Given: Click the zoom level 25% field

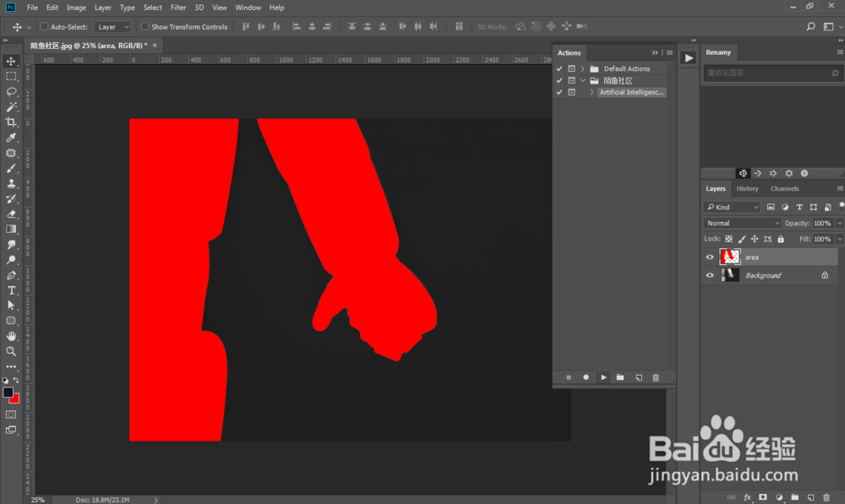Looking at the screenshot, I should coord(38,500).
